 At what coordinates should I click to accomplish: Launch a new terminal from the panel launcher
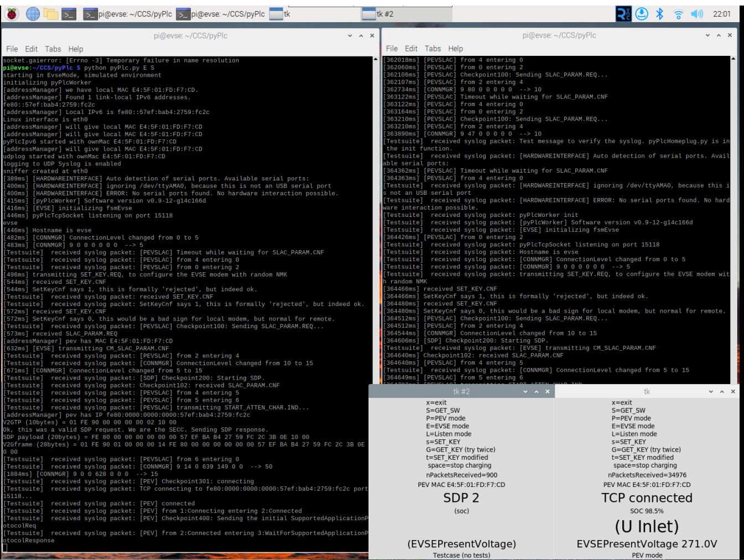pos(69,14)
